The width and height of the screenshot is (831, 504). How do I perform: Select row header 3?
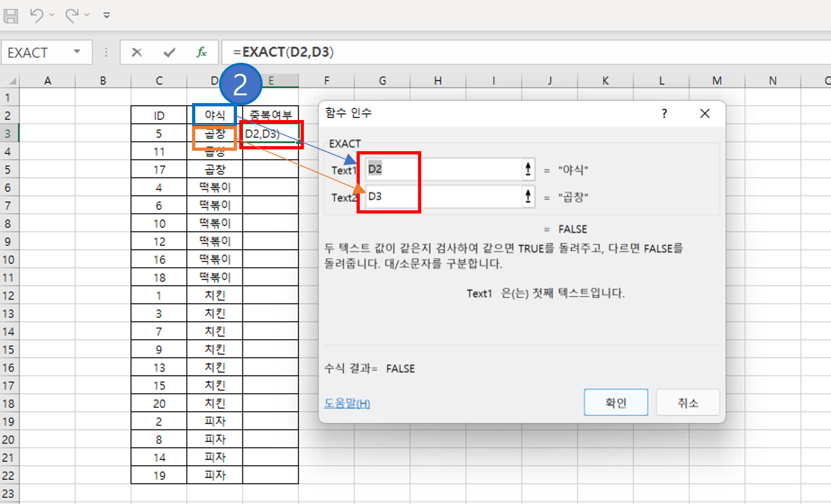click(8, 133)
